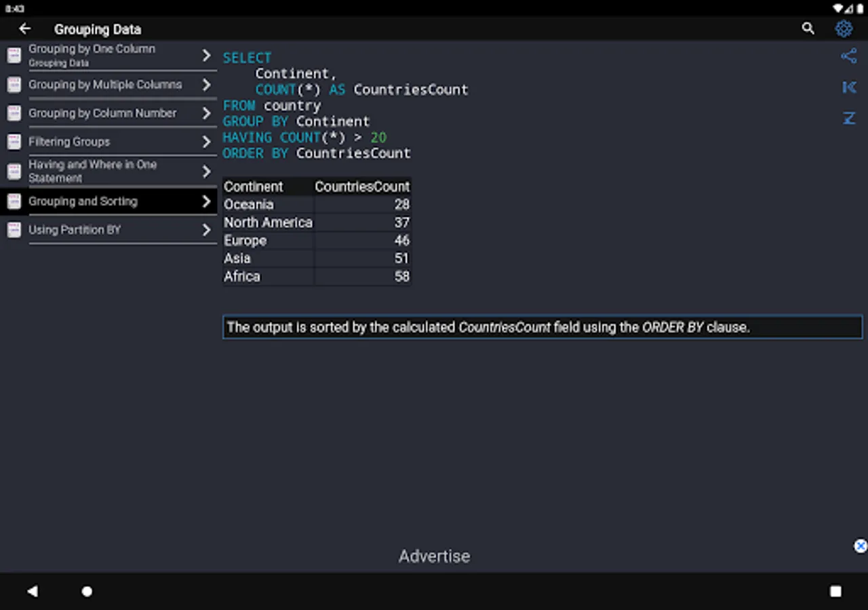The height and width of the screenshot is (610, 868).
Task: Tap the blue Z-shaped icon at right
Action: (x=848, y=118)
